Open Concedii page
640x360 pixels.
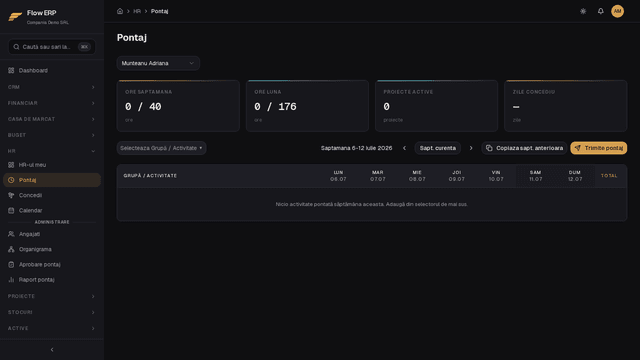[52, 195]
